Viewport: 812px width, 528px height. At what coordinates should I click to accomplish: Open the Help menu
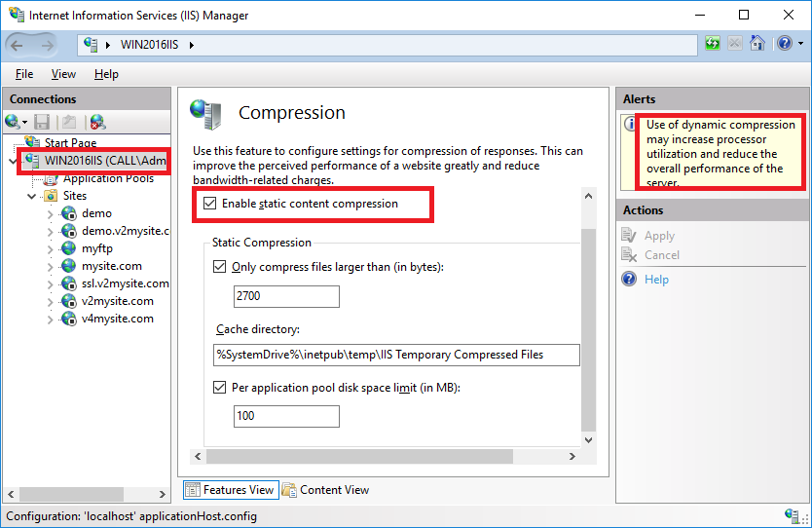click(x=106, y=74)
